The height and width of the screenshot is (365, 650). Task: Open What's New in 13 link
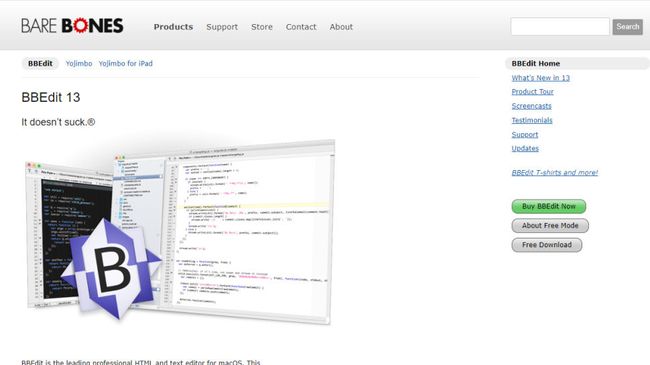point(541,78)
